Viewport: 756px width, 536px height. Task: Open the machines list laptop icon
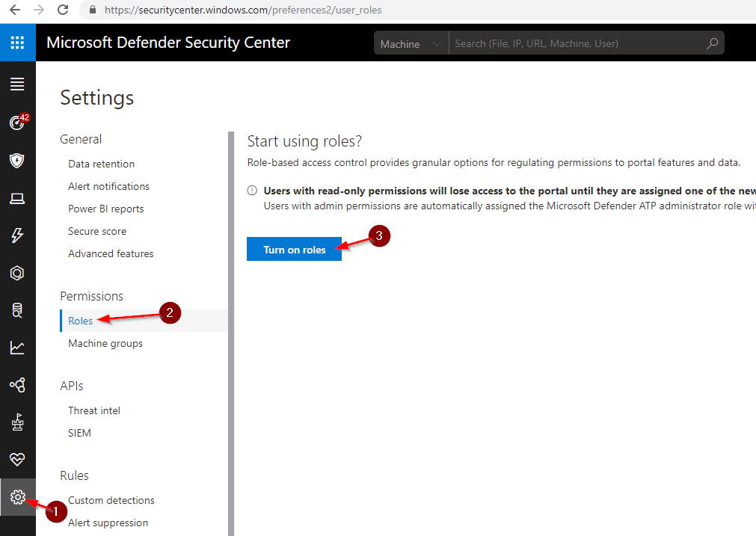pyautogui.click(x=17, y=198)
